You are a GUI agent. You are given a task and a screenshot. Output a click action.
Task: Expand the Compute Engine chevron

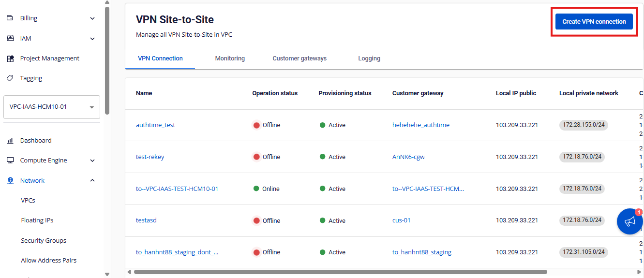tap(92, 161)
